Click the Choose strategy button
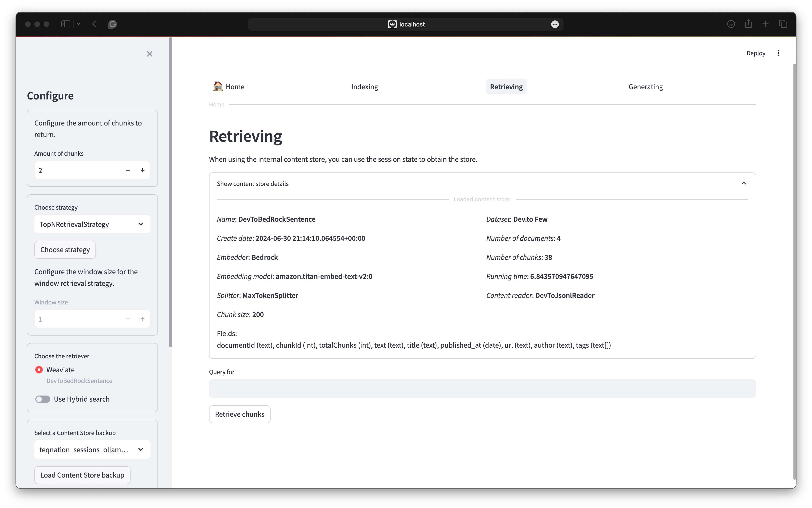The image size is (812, 508). click(65, 250)
